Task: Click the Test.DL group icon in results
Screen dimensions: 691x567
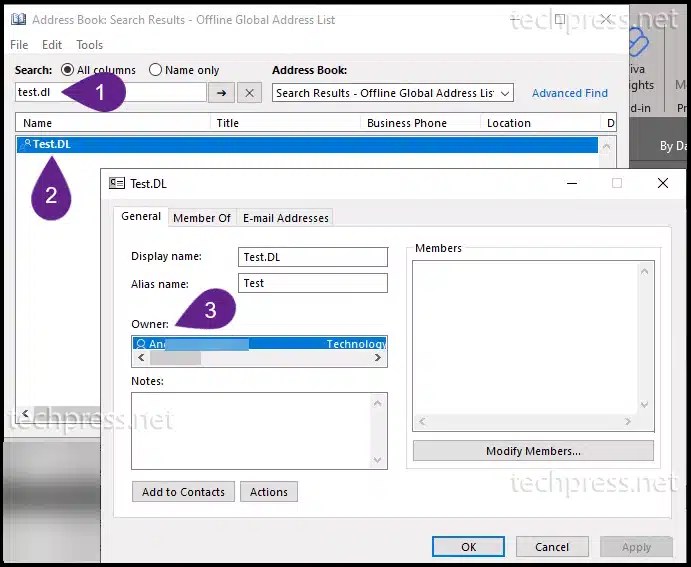Action: click(x=26, y=144)
